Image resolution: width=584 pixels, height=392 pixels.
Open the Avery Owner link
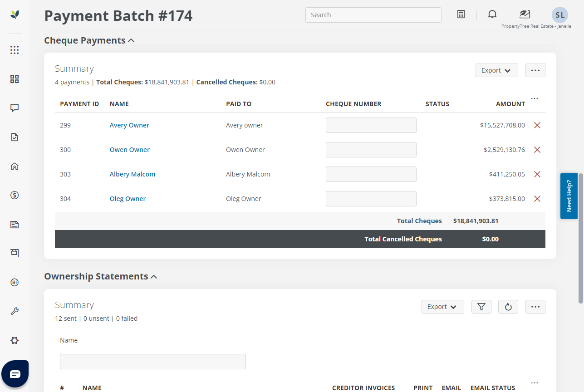click(x=129, y=125)
